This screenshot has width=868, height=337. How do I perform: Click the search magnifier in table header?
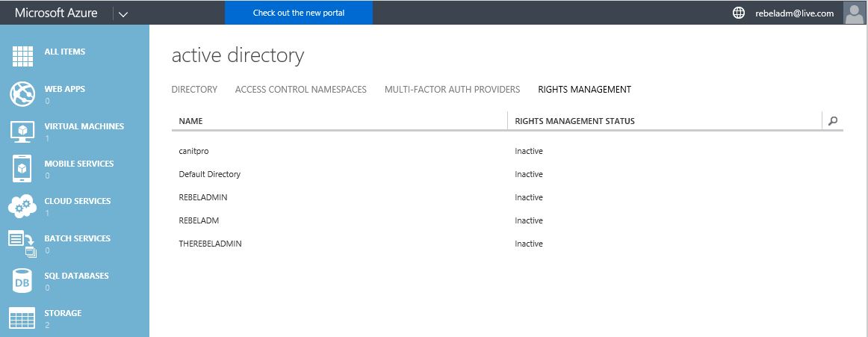[x=833, y=120]
